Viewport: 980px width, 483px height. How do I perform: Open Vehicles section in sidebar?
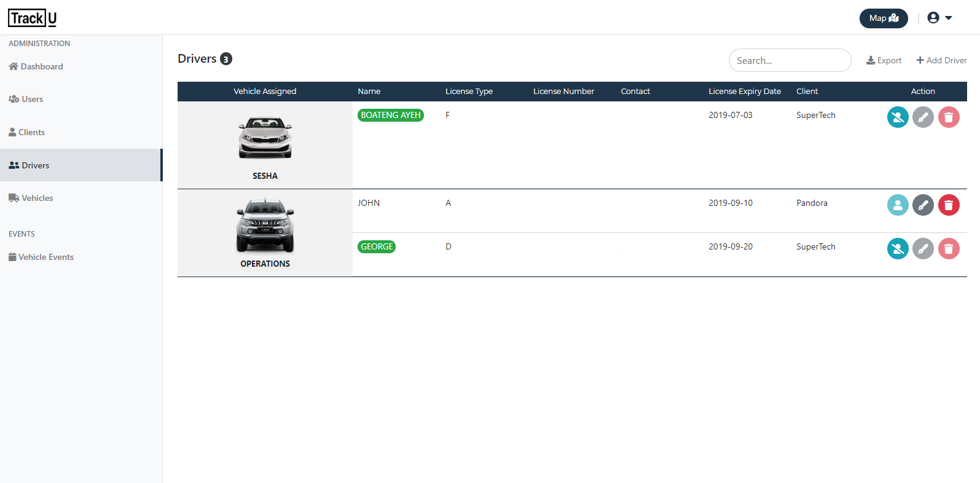(31, 198)
